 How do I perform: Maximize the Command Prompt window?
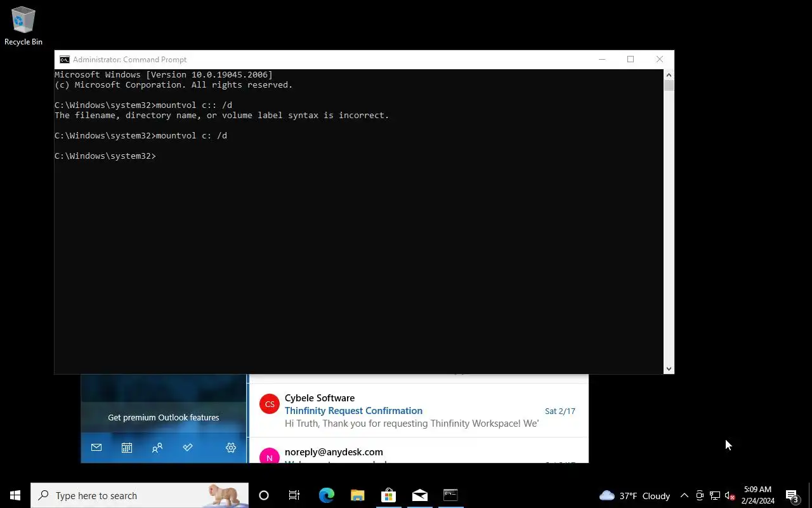631,59
